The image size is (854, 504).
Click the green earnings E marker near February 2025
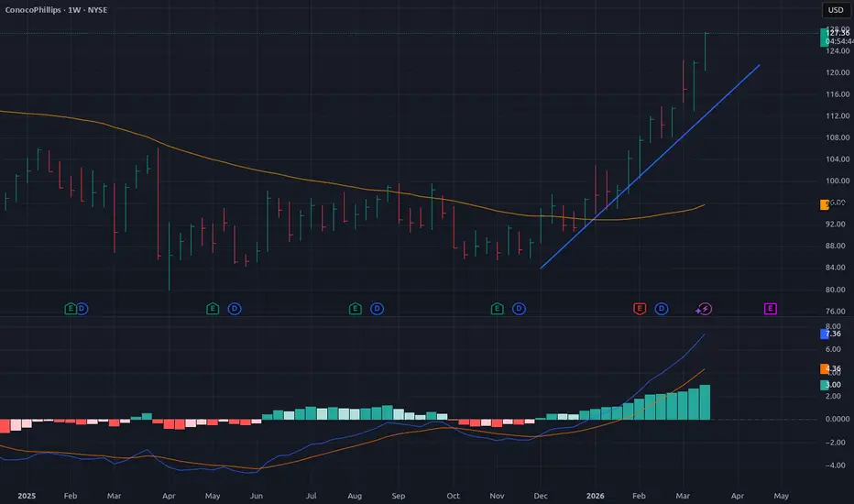click(71, 309)
